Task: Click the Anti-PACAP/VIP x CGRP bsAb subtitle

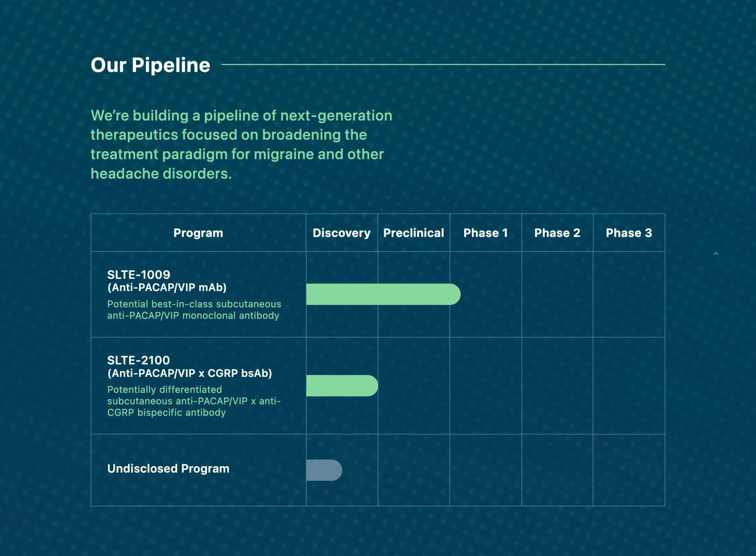Action: tap(190, 374)
